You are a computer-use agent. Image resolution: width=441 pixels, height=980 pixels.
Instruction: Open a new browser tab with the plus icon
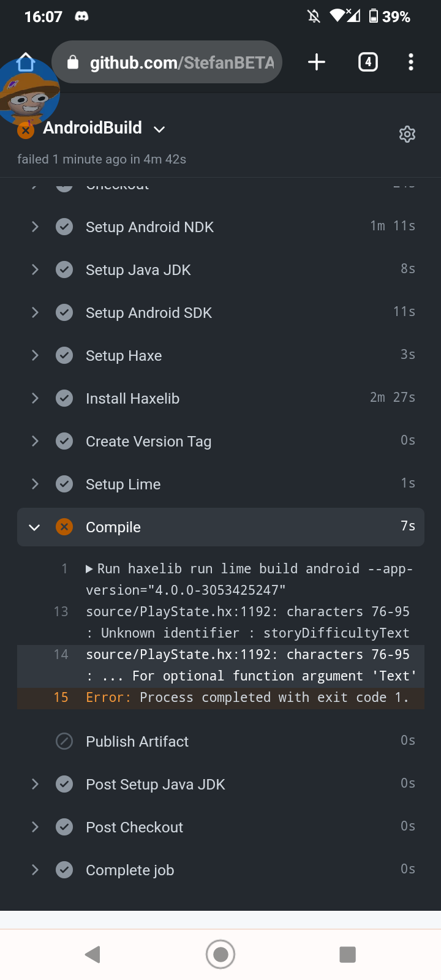click(316, 61)
